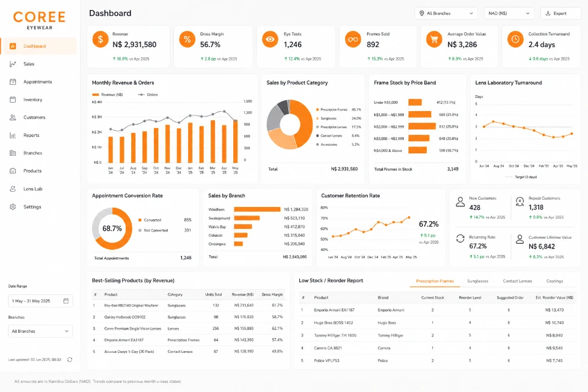The image size is (588, 392).
Task: Click the Eye Tests eye icon
Action: [x=270, y=40]
